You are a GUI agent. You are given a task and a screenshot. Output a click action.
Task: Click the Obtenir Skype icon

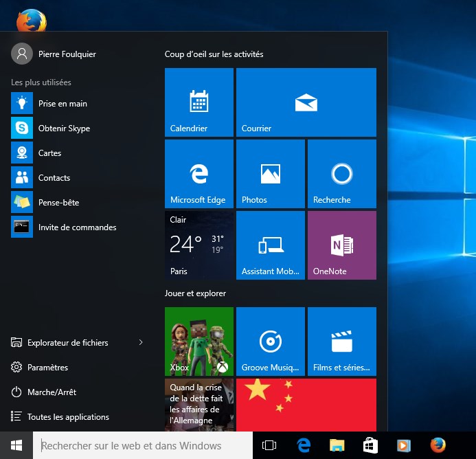[22, 128]
